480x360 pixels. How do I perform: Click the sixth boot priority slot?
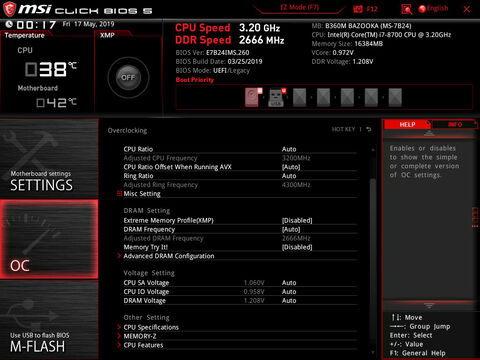pyautogui.click(x=371, y=97)
